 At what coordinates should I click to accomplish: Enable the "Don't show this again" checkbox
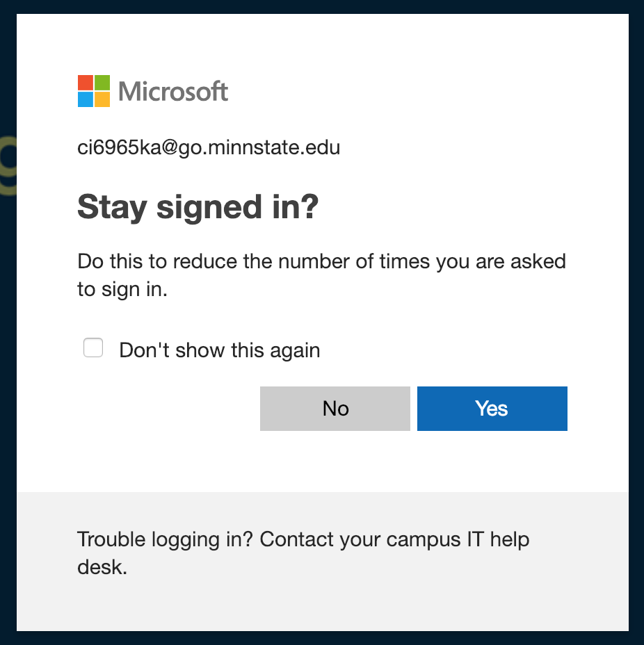point(93,348)
